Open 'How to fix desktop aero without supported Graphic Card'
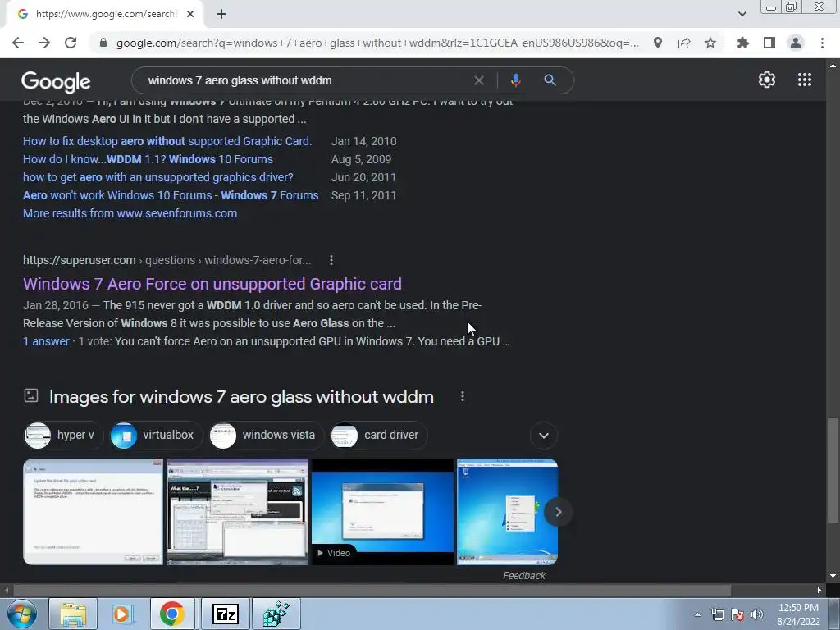This screenshot has width=840, height=630. click(167, 141)
